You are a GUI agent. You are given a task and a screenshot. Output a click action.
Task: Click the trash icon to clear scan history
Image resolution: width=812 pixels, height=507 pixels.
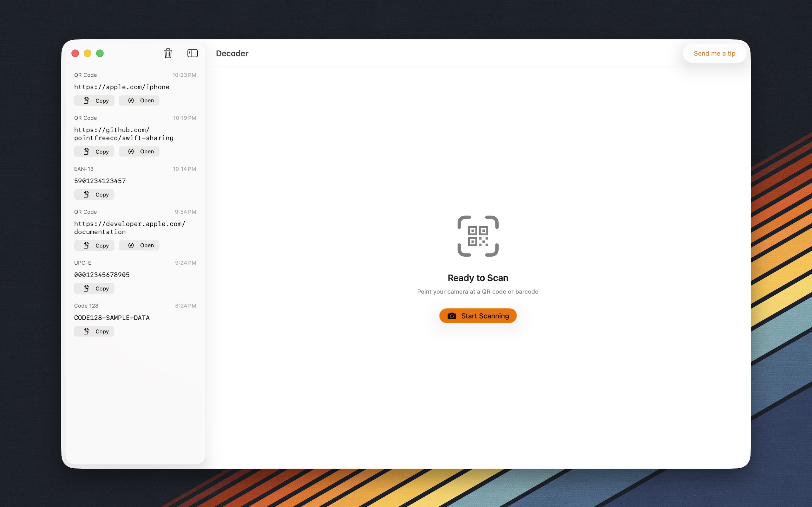pos(168,53)
